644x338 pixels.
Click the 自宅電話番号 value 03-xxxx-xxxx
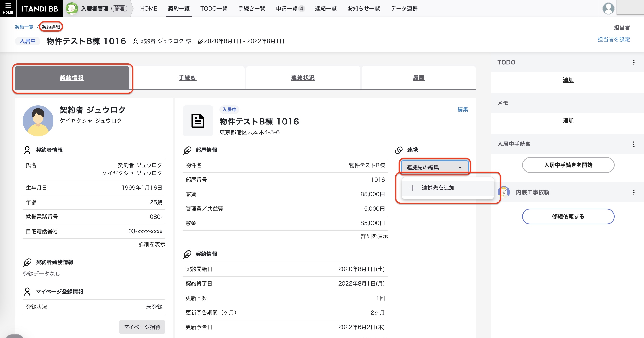click(x=145, y=231)
